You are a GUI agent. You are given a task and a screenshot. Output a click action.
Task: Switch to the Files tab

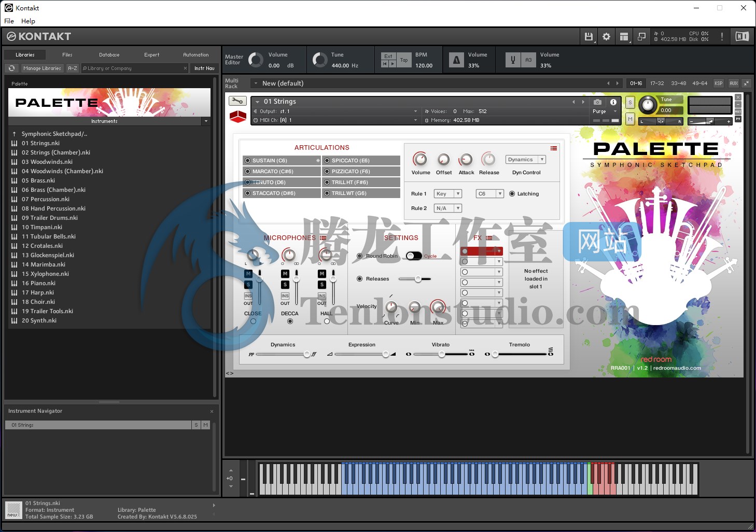coord(67,54)
